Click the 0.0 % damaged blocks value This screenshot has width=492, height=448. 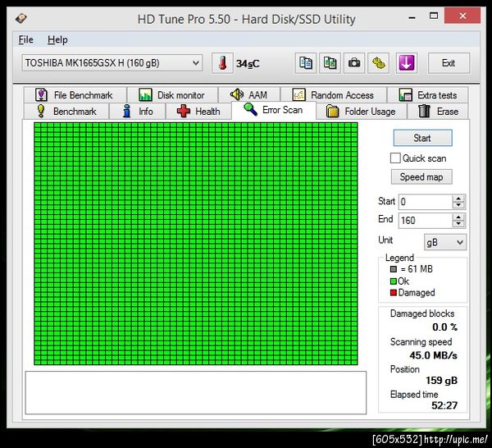(444, 327)
